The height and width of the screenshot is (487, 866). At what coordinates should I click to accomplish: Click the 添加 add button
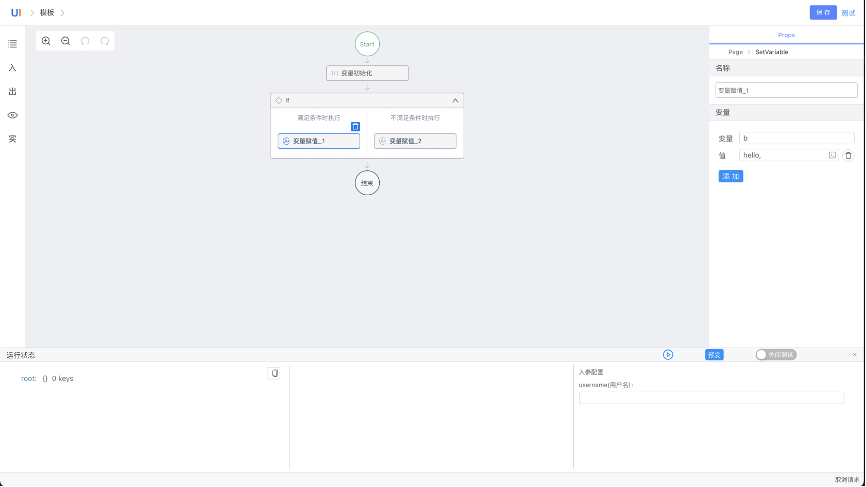(731, 176)
